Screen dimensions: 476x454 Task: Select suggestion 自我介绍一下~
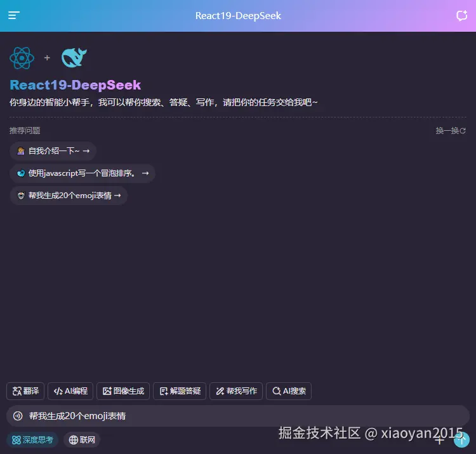coord(53,151)
